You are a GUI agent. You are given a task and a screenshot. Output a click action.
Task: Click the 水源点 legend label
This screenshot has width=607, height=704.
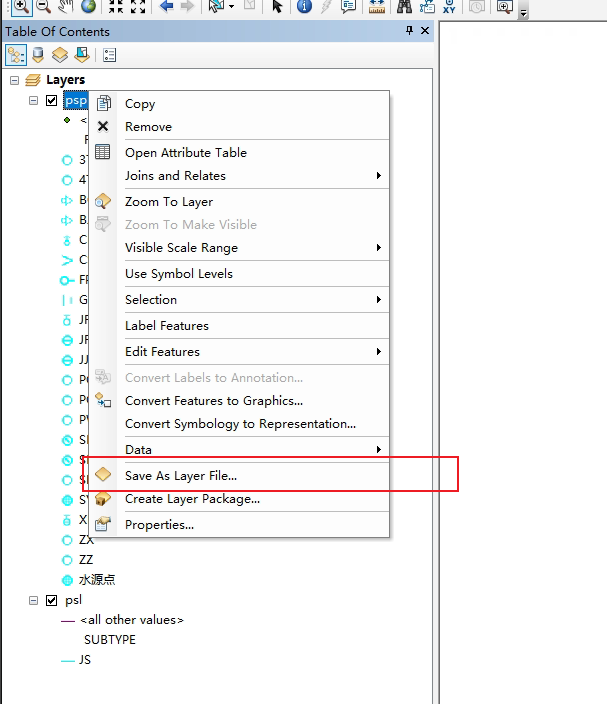[x=97, y=579]
